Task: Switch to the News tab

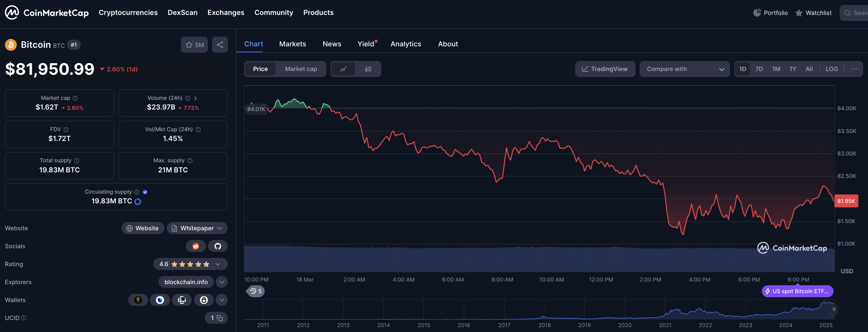Action: [332, 44]
